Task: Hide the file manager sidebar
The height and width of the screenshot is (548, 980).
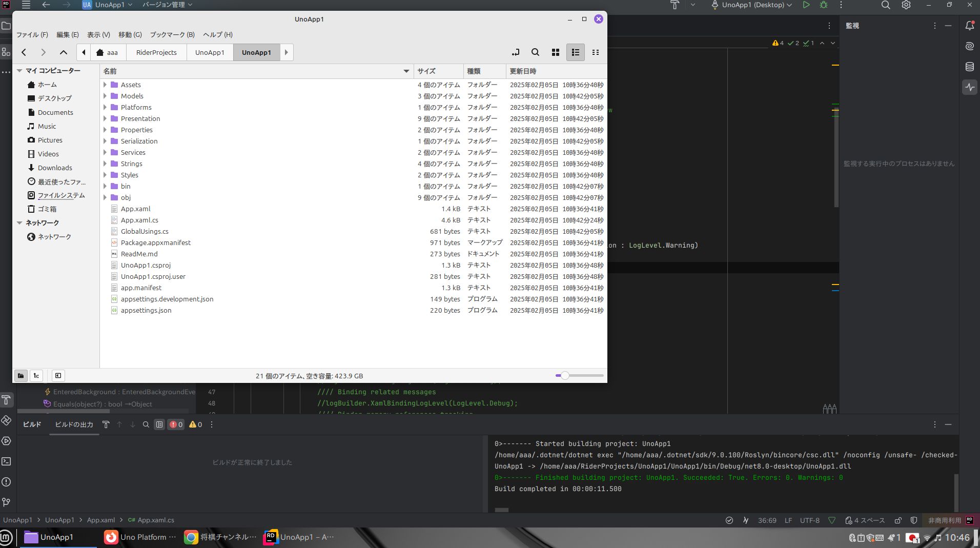Action: click(58, 376)
